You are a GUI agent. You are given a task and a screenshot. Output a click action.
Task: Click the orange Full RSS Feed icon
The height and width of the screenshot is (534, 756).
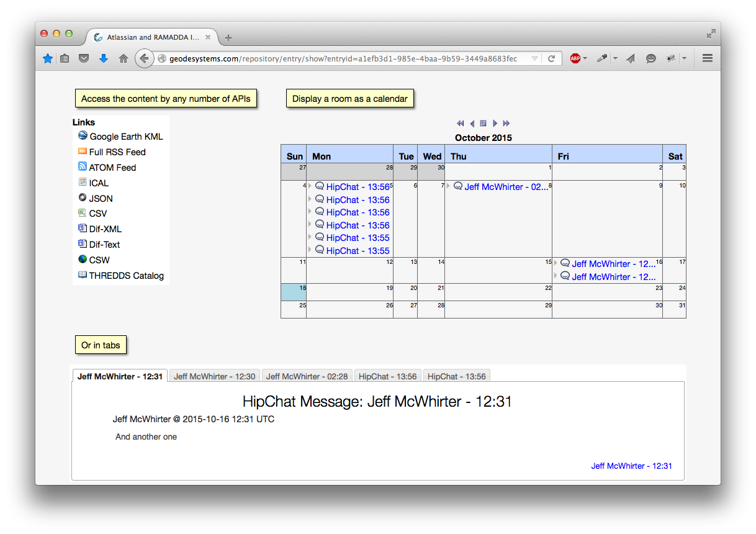pos(83,151)
